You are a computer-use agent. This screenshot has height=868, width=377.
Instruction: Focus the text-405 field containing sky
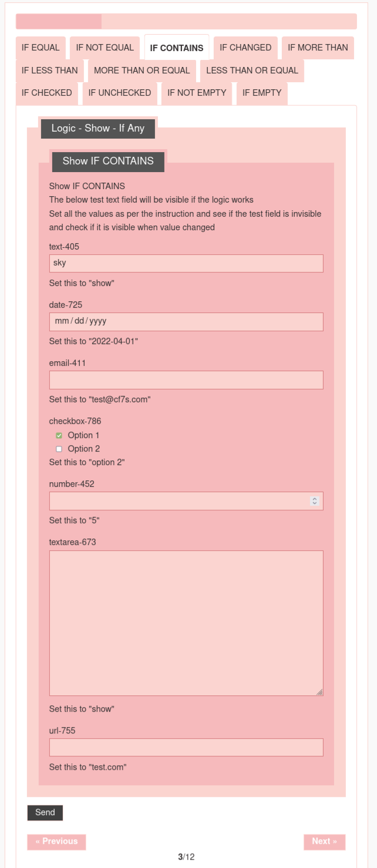[x=186, y=263]
